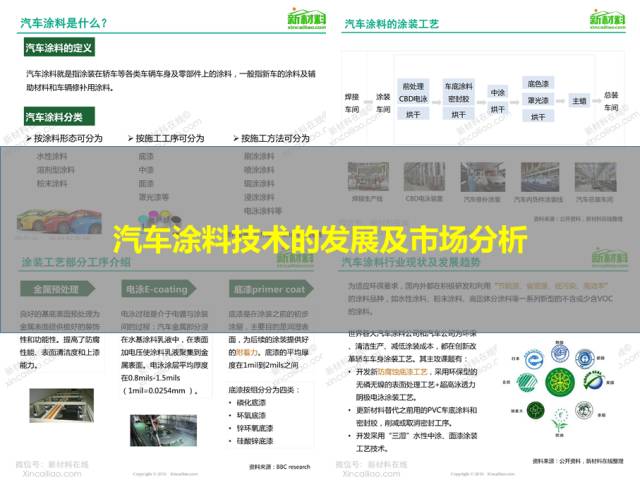The image size is (640, 480).
Task: Open the 汽车总装车间 photo
Action: tap(596, 177)
